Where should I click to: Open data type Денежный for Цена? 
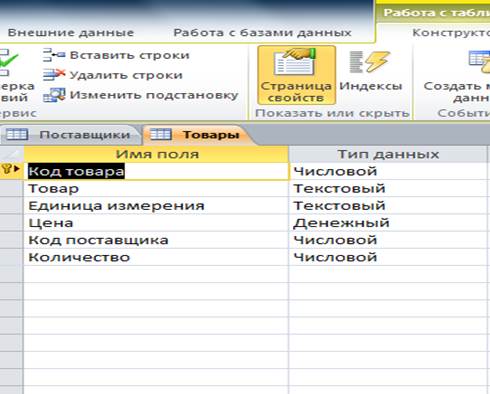click(388, 223)
